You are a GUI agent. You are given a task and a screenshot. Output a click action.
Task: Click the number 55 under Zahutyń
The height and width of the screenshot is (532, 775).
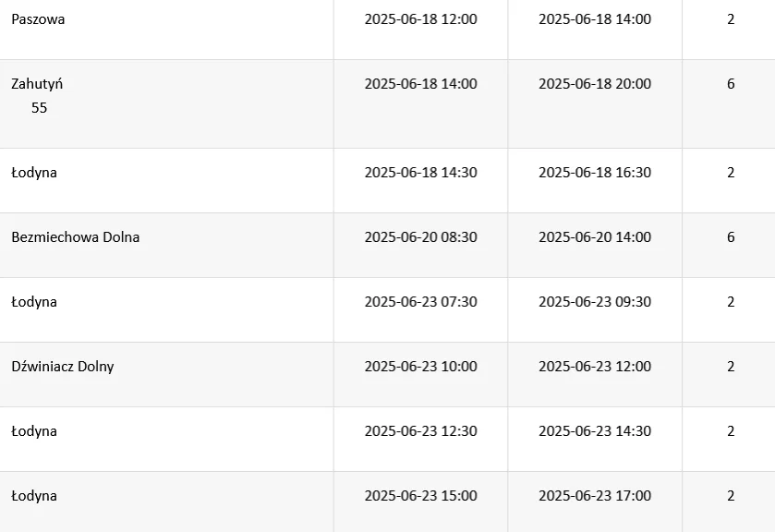39,108
